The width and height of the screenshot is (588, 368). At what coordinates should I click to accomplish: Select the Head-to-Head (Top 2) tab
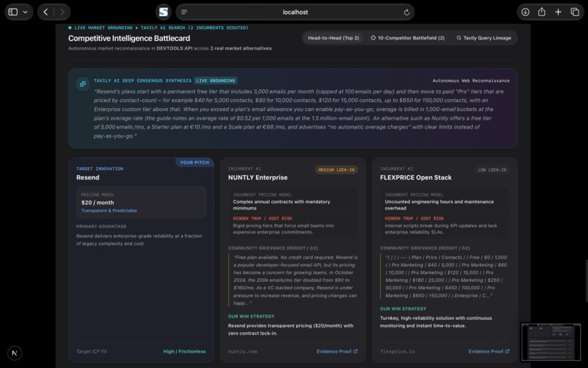click(x=333, y=38)
